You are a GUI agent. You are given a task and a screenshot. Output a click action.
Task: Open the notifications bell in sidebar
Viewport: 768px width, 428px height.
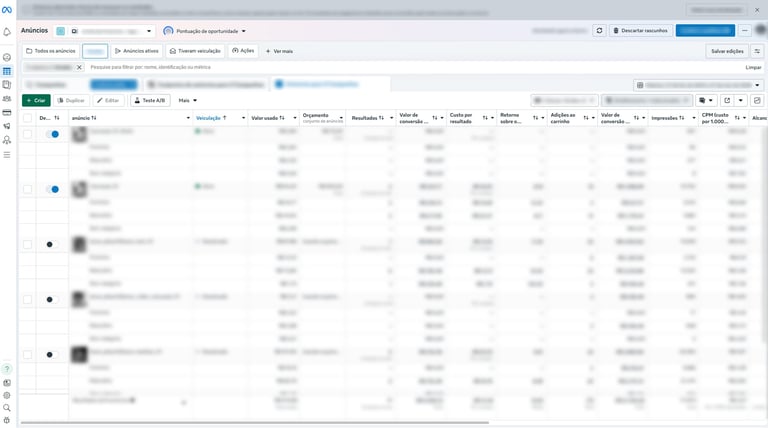pyautogui.click(x=7, y=32)
